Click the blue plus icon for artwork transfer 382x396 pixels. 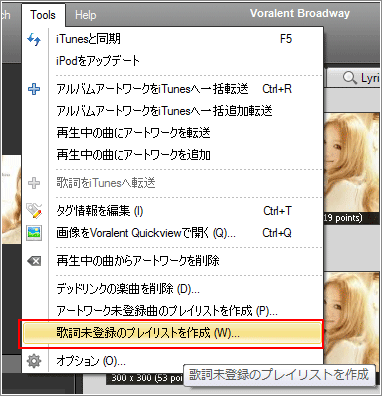tap(34, 89)
